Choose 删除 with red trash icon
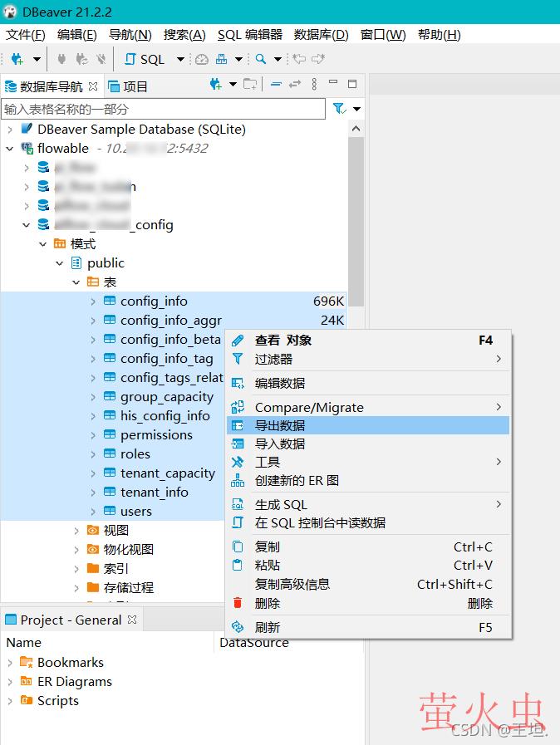560x745 pixels. (368, 604)
